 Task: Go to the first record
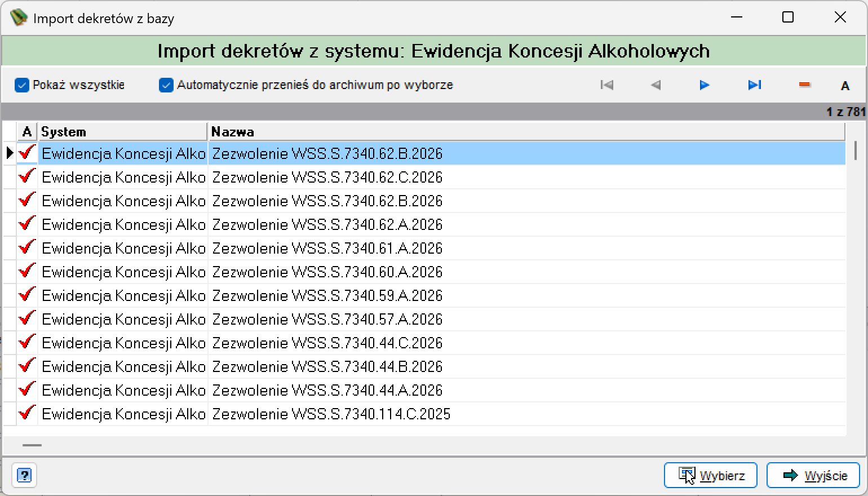pyautogui.click(x=606, y=85)
